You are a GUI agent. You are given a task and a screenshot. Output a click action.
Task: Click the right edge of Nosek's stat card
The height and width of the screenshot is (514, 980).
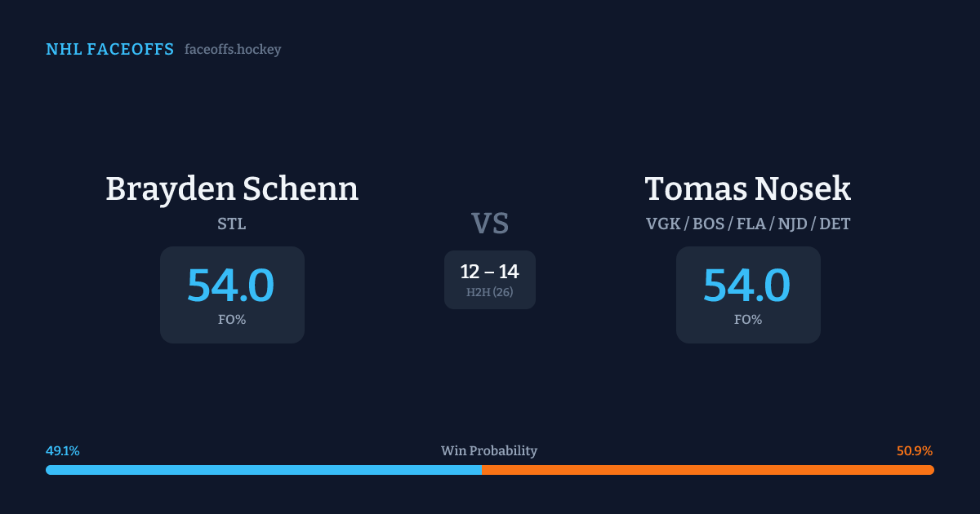click(x=817, y=295)
